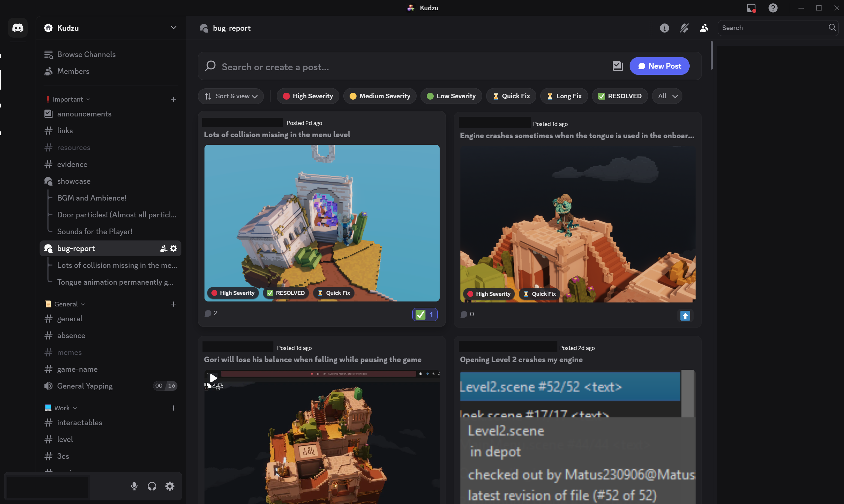Open Engine crashes tongue post title
844x504 pixels.
(577, 136)
